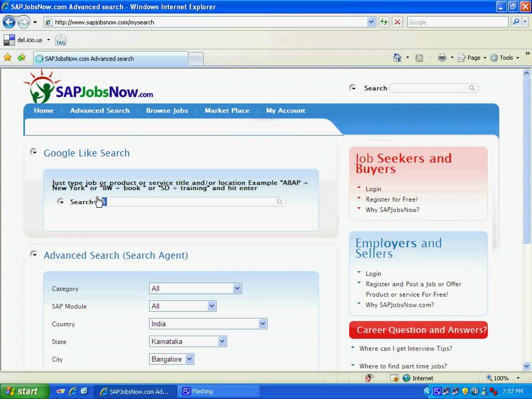
Task: Click the magnifier search button in toolbar
Action: (516, 22)
